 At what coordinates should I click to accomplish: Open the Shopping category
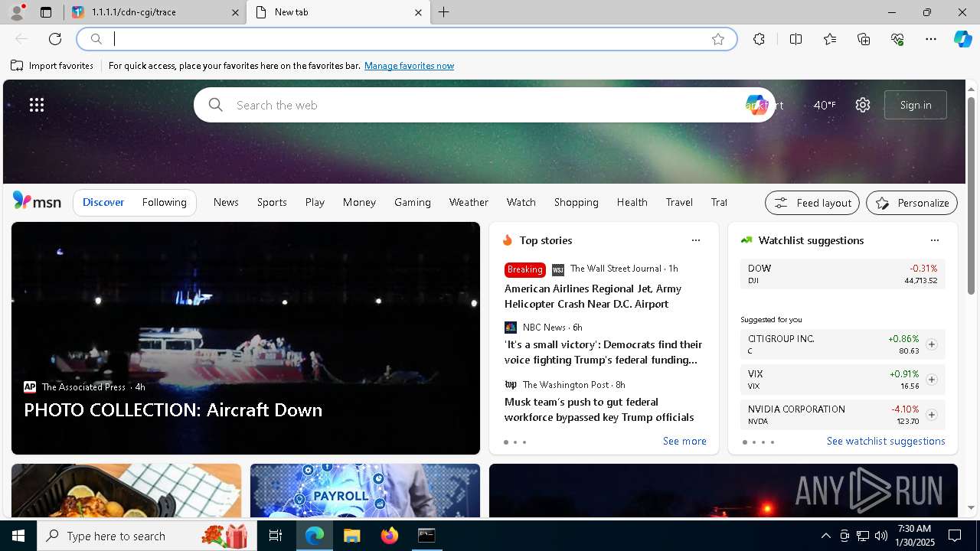click(577, 202)
